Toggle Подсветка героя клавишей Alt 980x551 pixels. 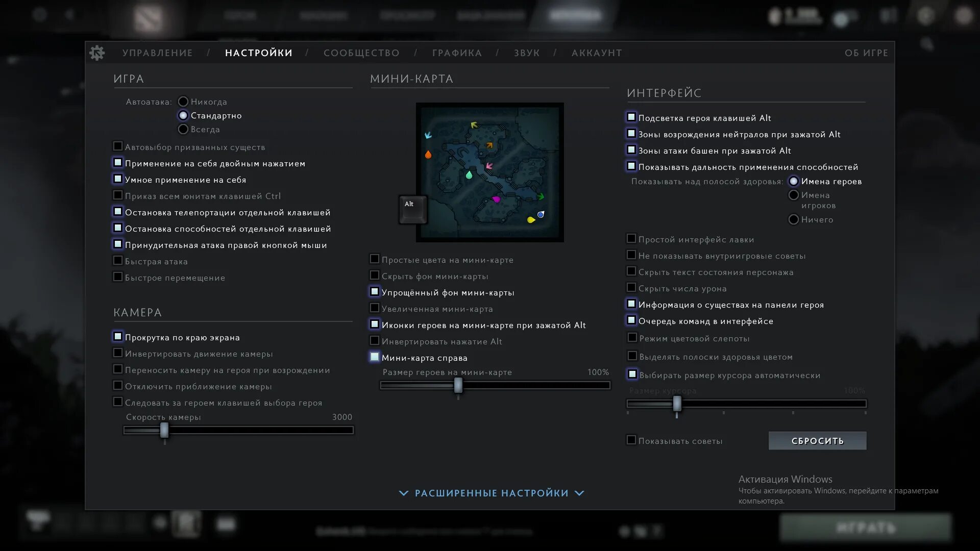pos(631,117)
